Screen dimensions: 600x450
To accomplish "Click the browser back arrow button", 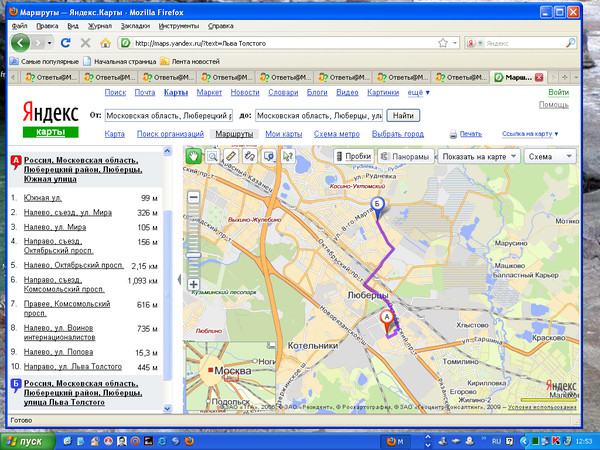I will tap(21, 43).
